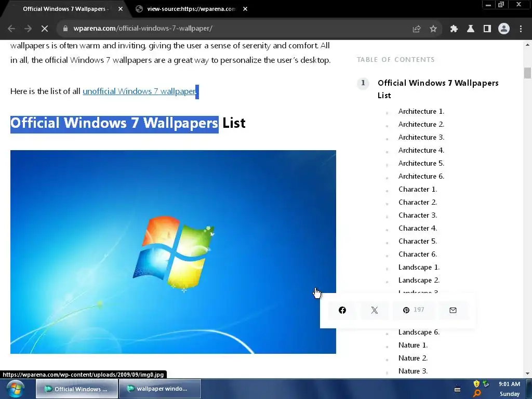Share this page using share icon
Viewport: 532px width, 399px height.
(417, 29)
